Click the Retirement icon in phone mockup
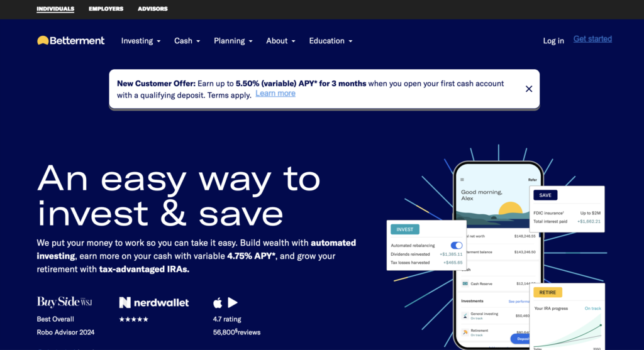The image size is (644, 350). [x=465, y=332]
